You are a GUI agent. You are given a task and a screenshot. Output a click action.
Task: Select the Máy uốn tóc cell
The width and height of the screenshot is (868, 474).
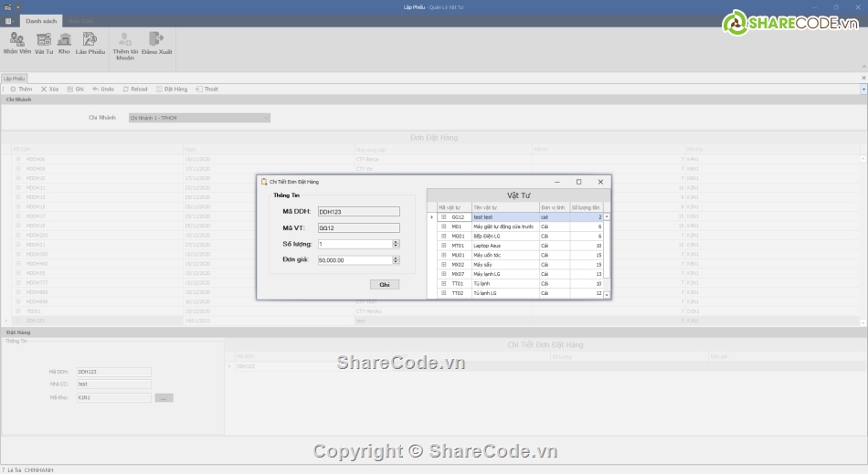[x=505, y=256]
